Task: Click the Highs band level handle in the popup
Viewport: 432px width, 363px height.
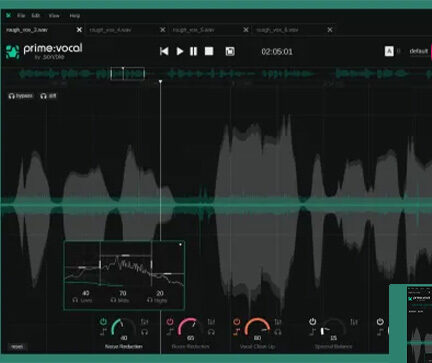Action: pyautogui.click(x=168, y=274)
